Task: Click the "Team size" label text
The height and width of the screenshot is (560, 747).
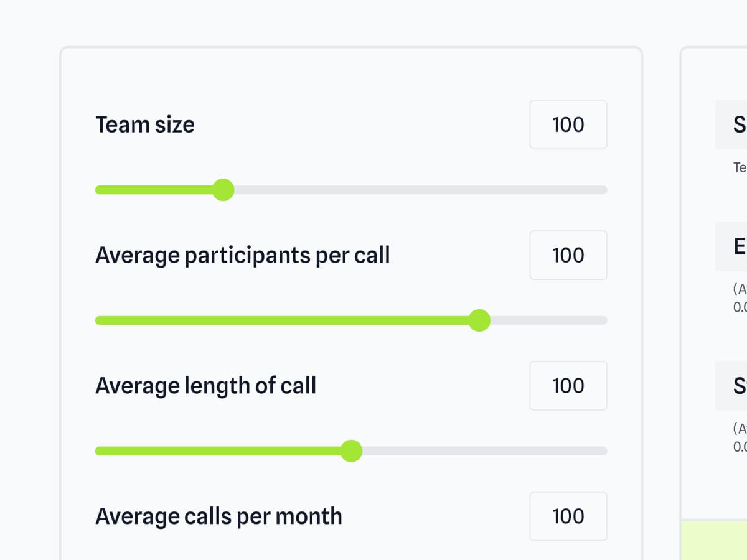Action: coord(145,124)
